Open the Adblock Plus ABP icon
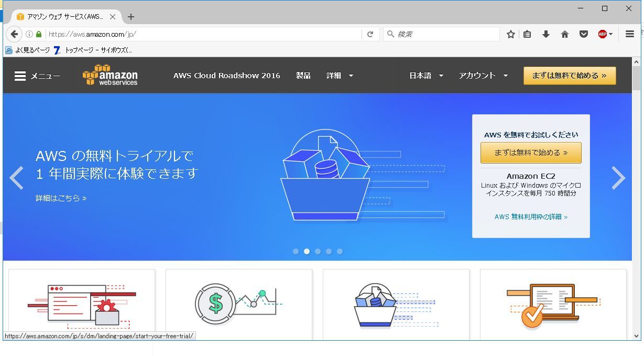 (x=603, y=34)
